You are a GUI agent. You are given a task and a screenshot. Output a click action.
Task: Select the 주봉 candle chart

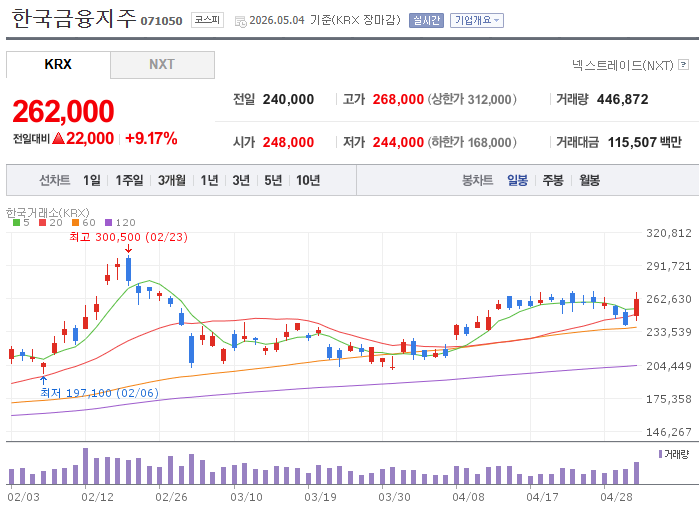pos(553,180)
